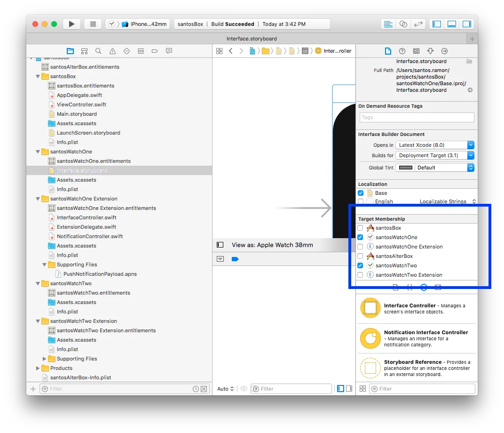Collapse the santosWatchOne Extension folder
This screenshot has height=433, width=504.
38,199
